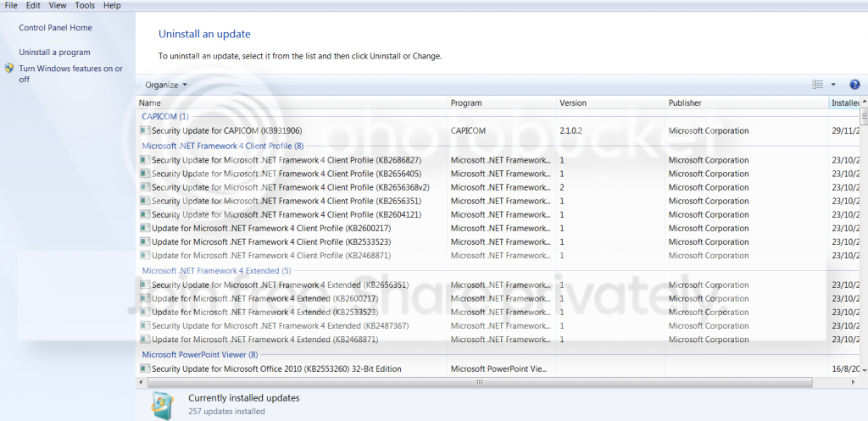Expand the view options dropdown arrow
The width and height of the screenshot is (868, 421).
tap(833, 85)
